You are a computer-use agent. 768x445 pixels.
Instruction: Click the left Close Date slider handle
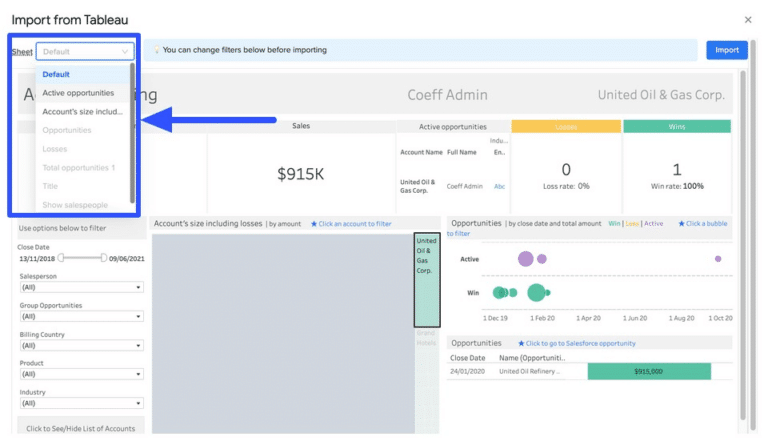coord(61,258)
